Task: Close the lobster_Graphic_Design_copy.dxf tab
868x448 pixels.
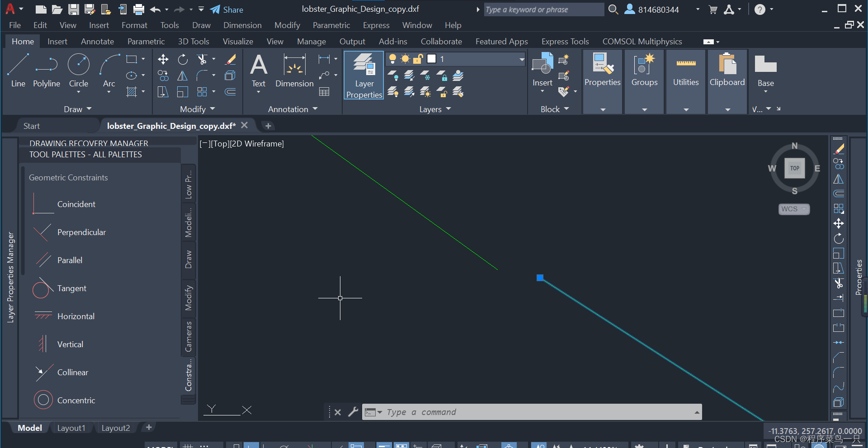Action: point(245,125)
